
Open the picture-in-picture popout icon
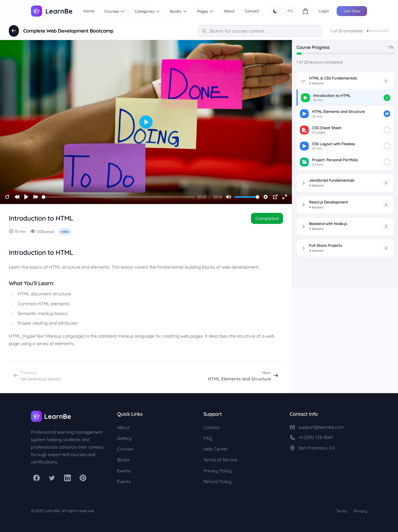(x=275, y=197)
